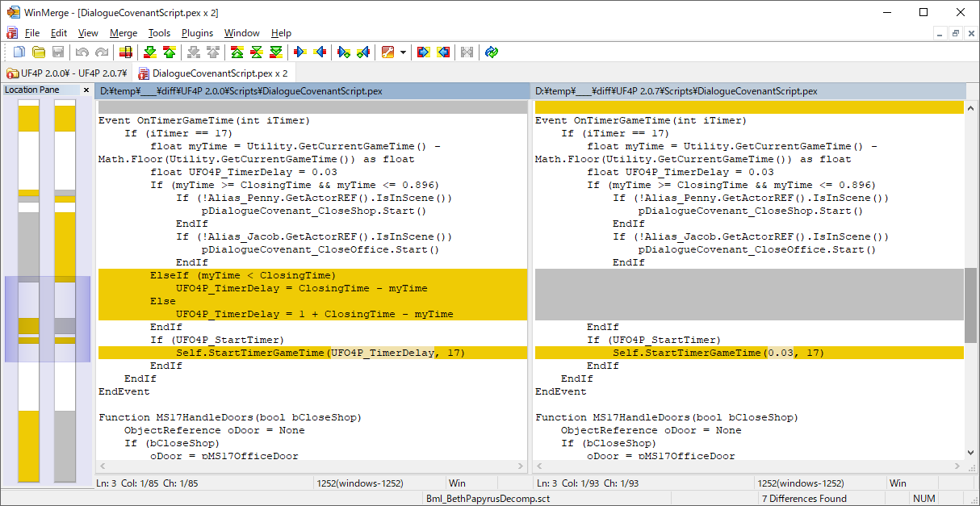The image size is (980, 506).
Task: Jump to next difference using green down arrow
Action: pos(149,52)
